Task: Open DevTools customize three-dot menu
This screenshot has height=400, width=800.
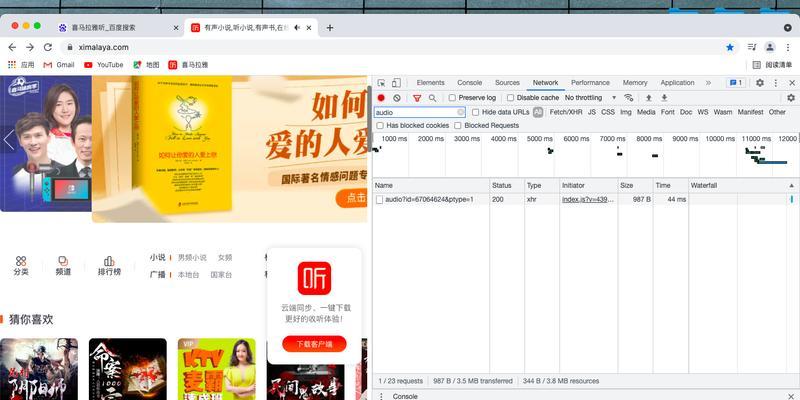Action: (776, 83)
